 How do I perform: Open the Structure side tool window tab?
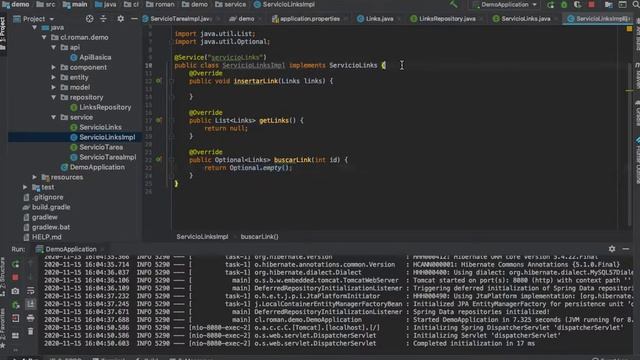3,276
